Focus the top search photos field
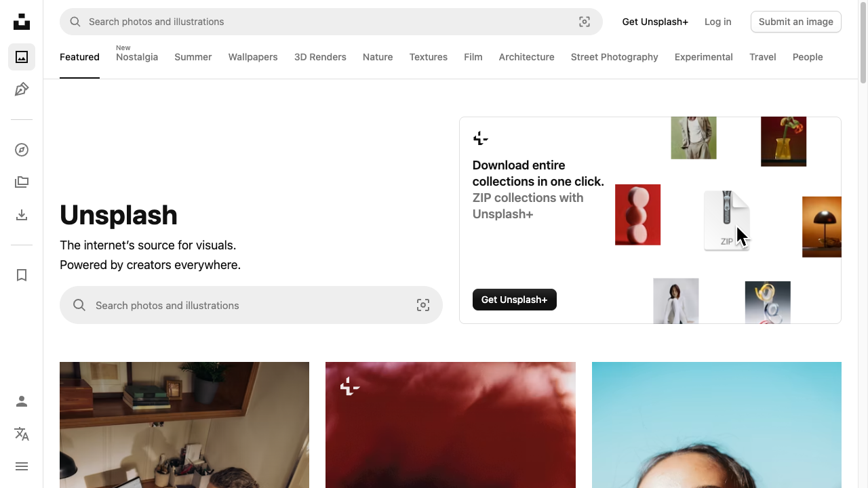 coord(331,22)
